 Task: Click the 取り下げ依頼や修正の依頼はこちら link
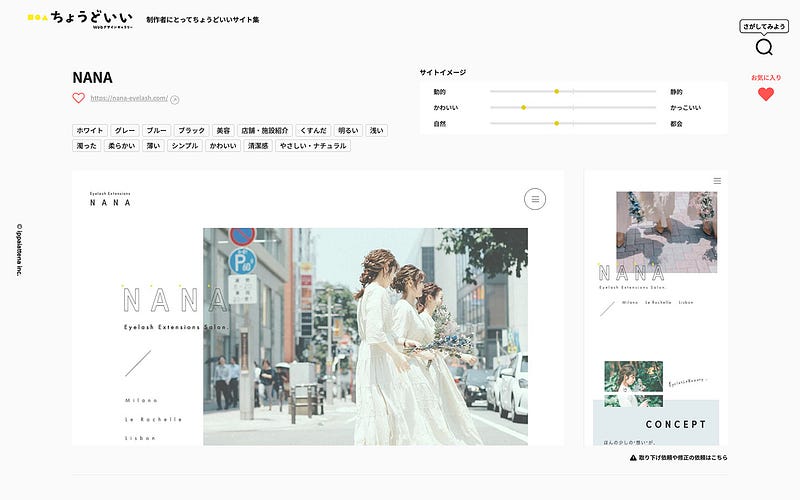point(683,458)
